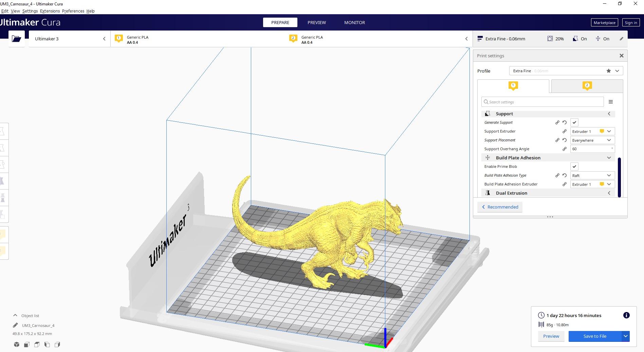The image size is (644, 352).
Task: Click Save to File
Action: (x=595, y=336)
